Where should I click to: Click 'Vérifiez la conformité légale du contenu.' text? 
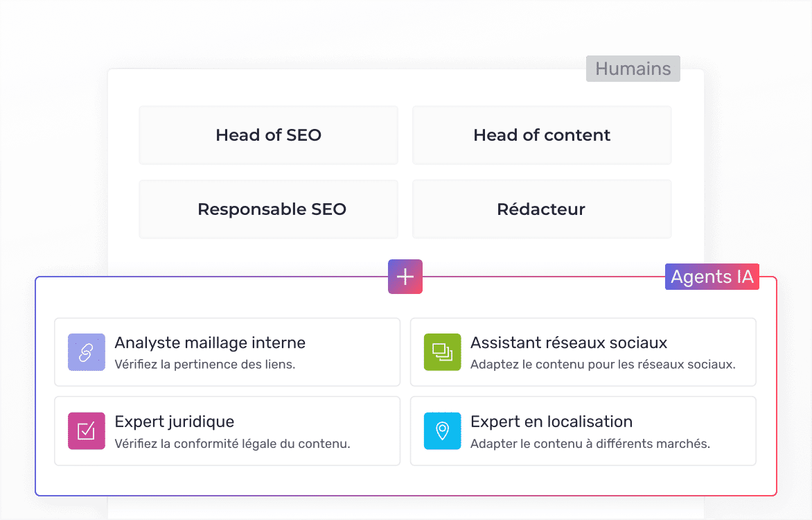232,444
